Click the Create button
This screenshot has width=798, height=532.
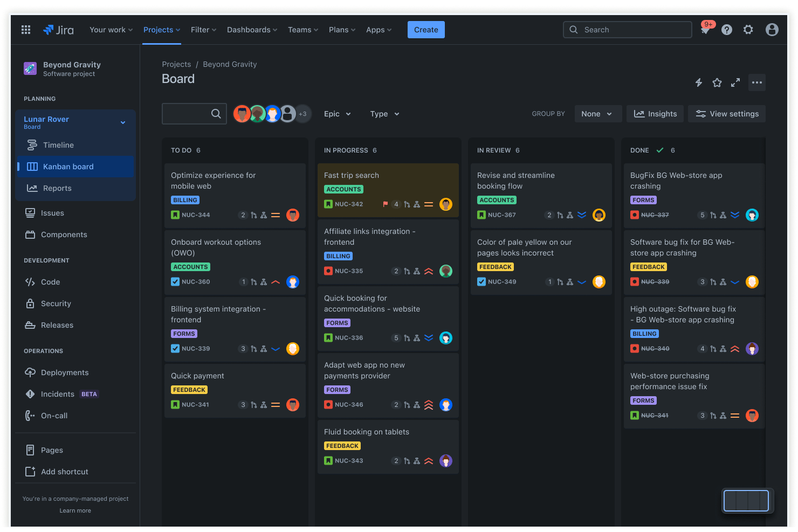[426, 30]
